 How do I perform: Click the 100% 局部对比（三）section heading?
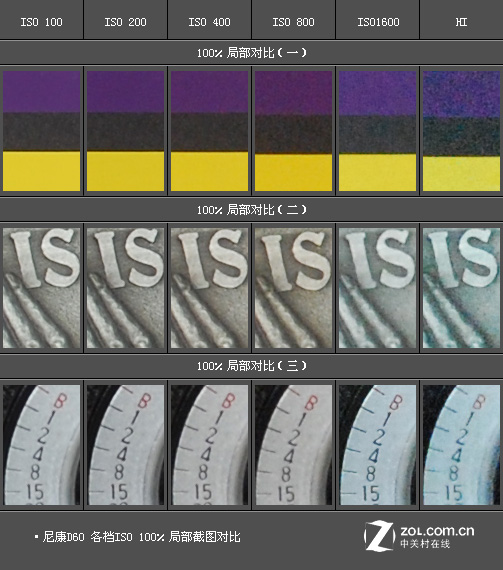tap(252, 366)
